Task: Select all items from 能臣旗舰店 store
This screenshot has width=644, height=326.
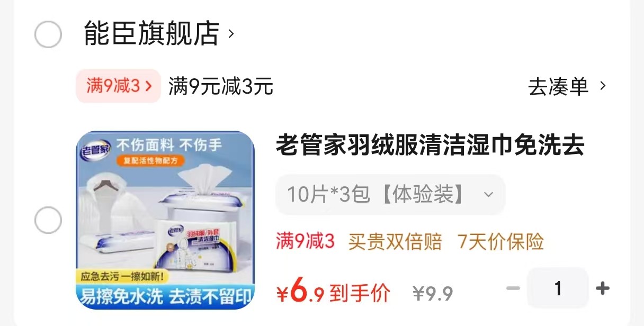Action: (48, 34)
